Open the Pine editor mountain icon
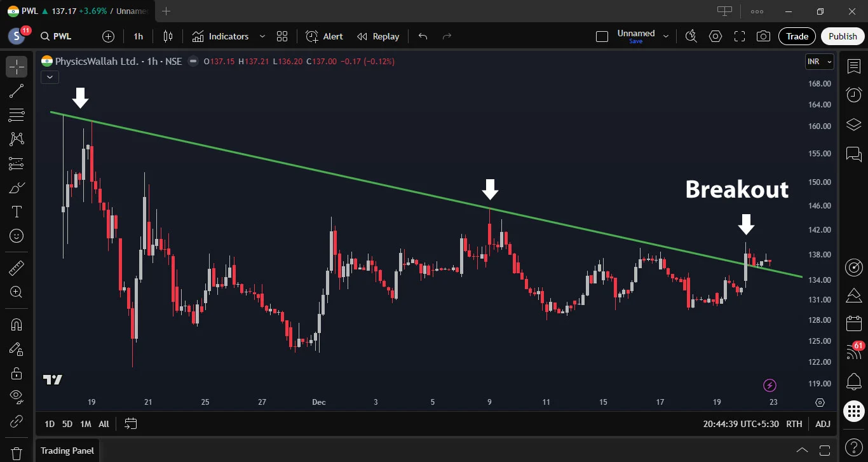The width and height of the screenshot is (868, 462). tap(854, 295)
